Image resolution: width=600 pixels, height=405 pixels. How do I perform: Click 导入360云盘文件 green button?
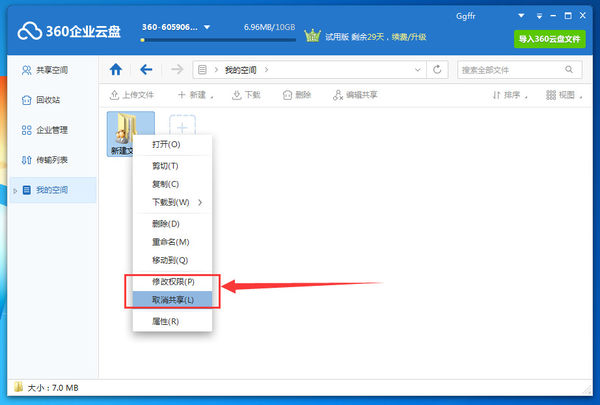coord(549,39)
